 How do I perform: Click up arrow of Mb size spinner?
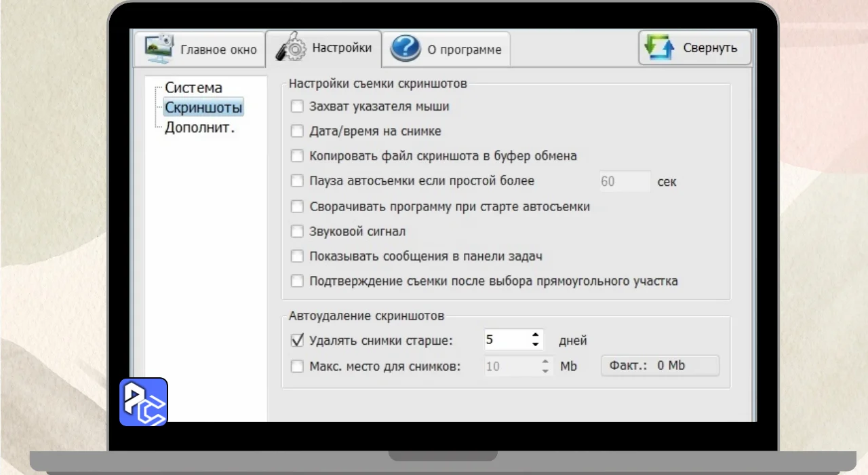[546, 361]
